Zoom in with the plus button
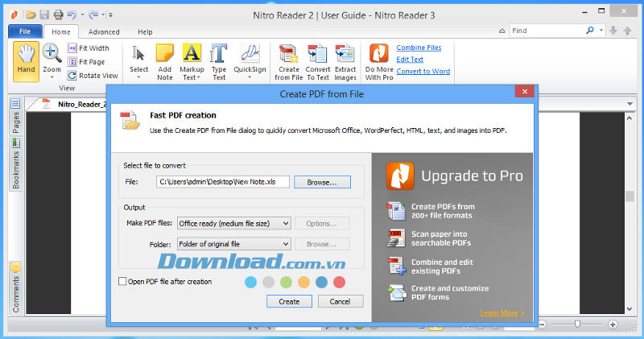Screen dimensions: 644x339 click(x=613, y=325)
